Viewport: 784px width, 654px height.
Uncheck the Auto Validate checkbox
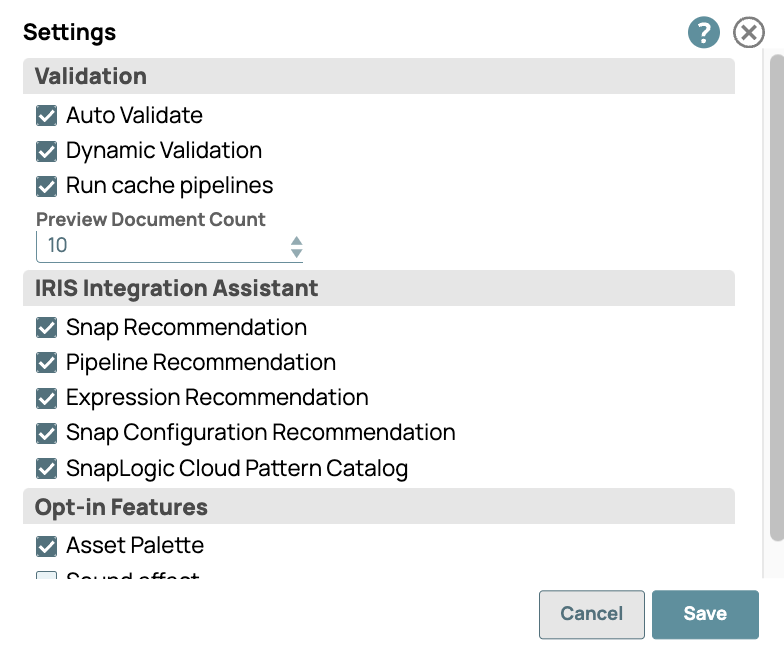click(46, 116)
